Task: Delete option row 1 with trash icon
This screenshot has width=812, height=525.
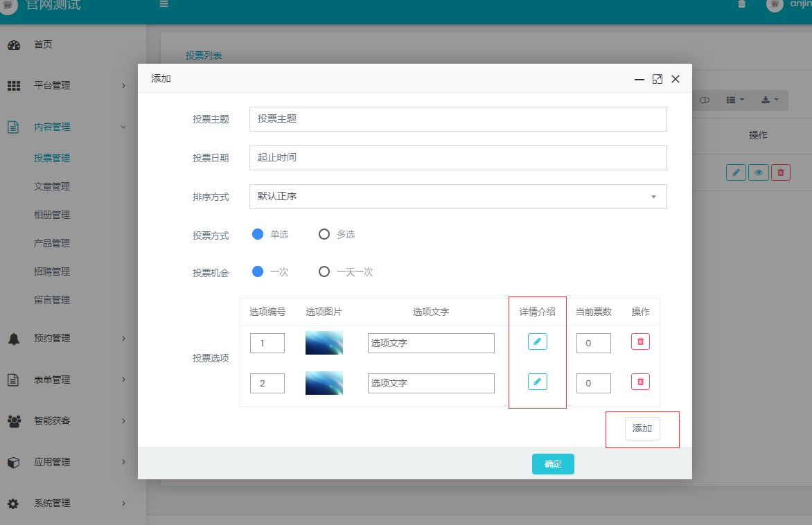Action: 640,341
